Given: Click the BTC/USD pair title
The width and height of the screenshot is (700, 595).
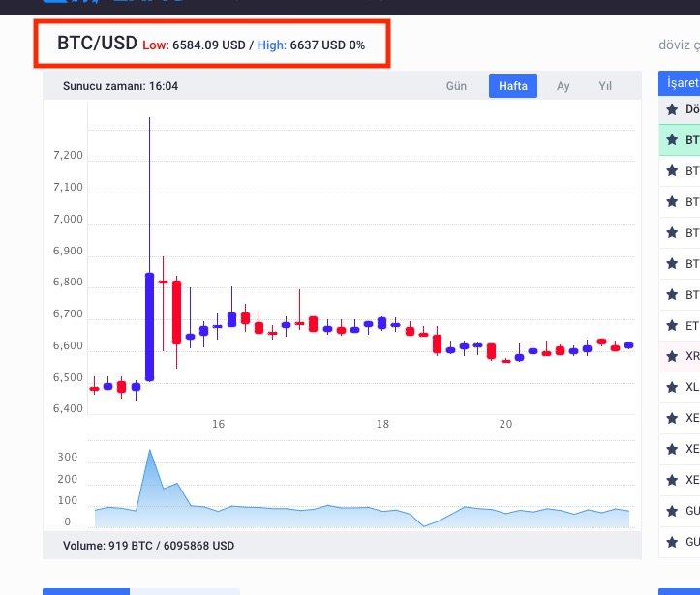Looking at the screenshot, I should click(x=97, y=45).
